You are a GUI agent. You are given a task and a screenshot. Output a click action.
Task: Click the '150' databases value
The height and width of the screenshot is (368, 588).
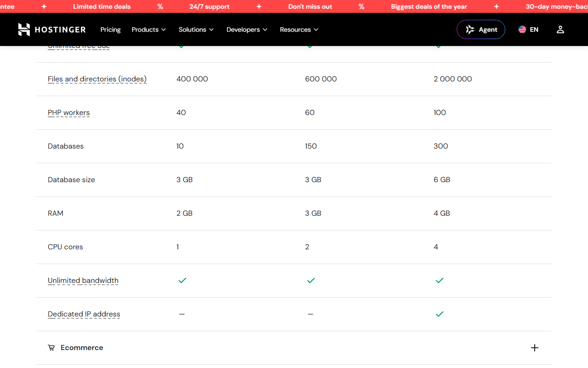[x=311, y=146]
